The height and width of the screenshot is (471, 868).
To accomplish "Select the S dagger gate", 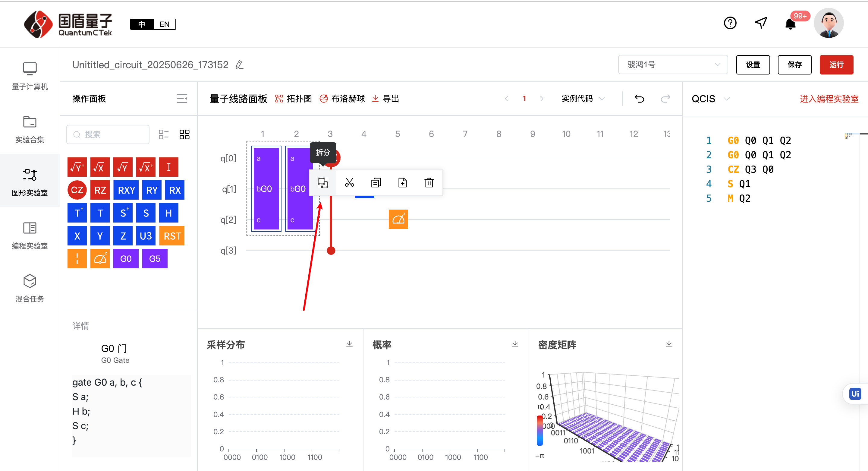I will pyautogui.click(x=123, y=213).
